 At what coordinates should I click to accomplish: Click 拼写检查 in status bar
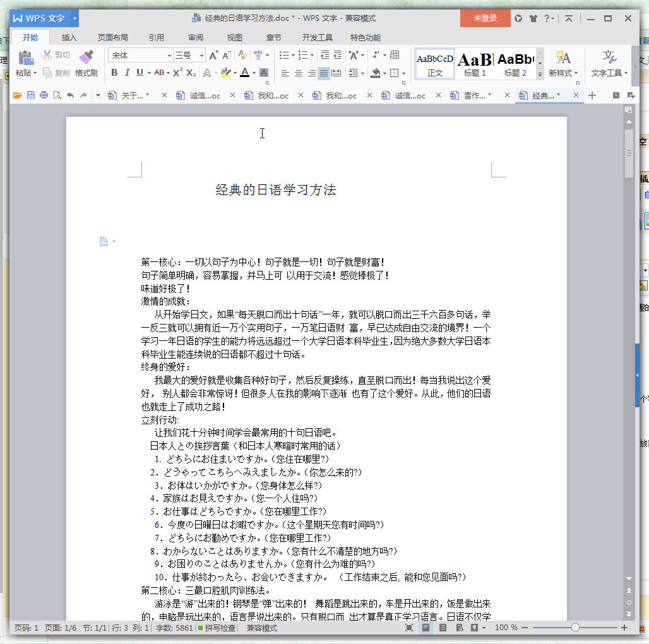[217, 628]
